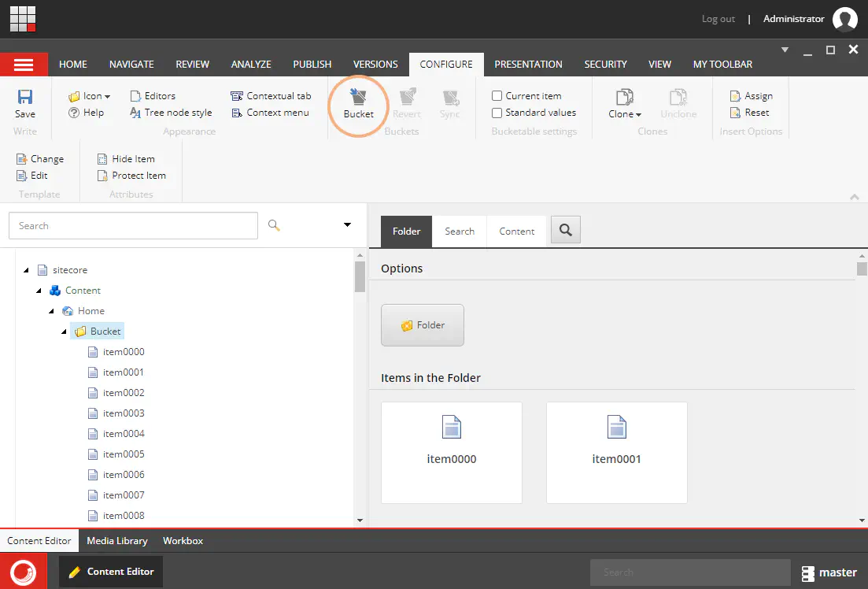Screen dimensions: 868x589
Task: Open Help in the Appearance group
Action: click(87, 113)
